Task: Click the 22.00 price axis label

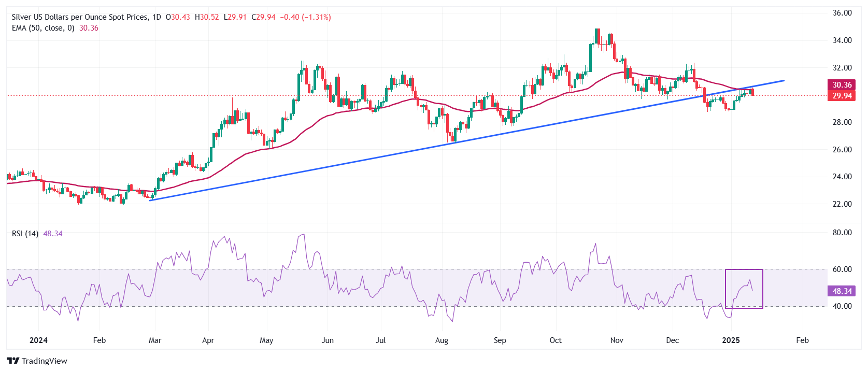Action: click(842, 204)
